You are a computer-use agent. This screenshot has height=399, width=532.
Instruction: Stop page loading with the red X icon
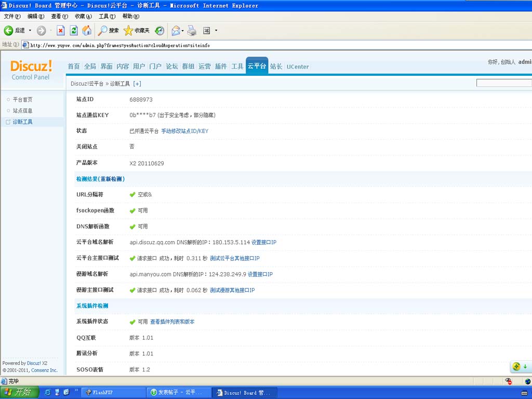click(60, 31)
